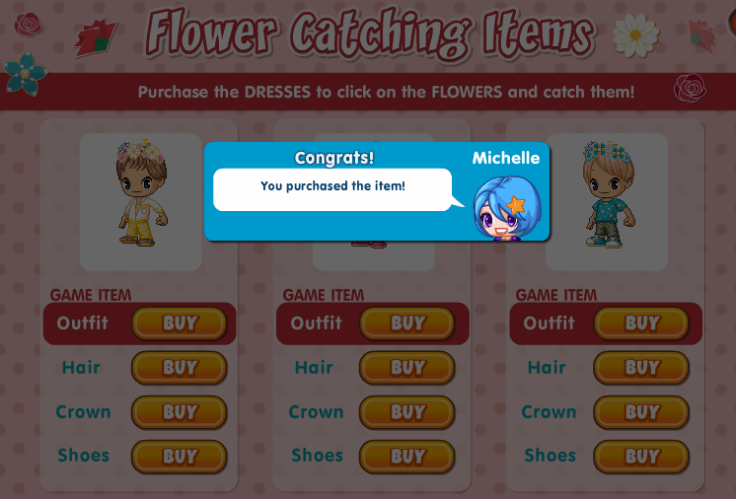The height and width of the screenshot is (499, 736).
Task: Buy the Shoes in the third column
Action: [641, 456]
